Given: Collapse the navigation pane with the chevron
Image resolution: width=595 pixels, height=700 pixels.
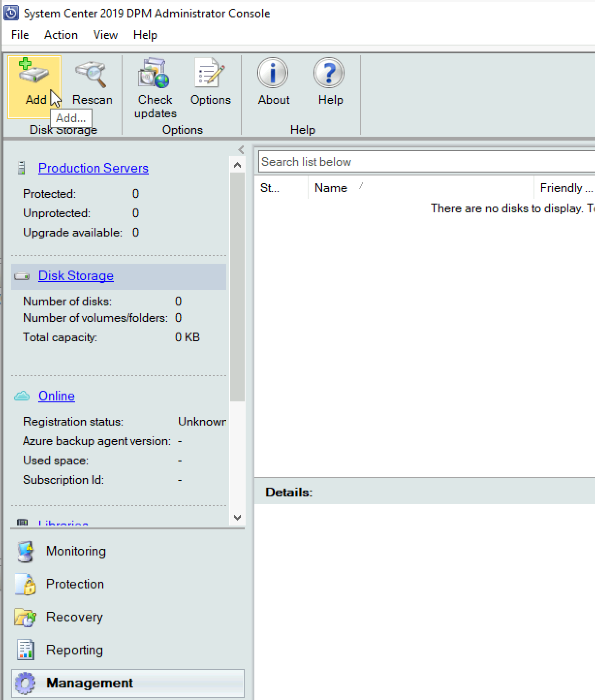Looking at the screenshot, I should [x=241, y=150].
